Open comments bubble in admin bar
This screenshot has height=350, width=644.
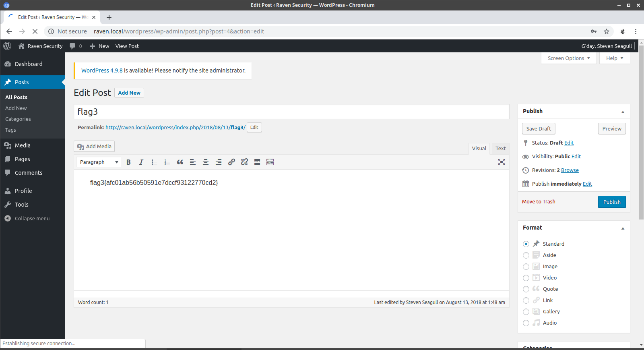click(x=76, y=46)
